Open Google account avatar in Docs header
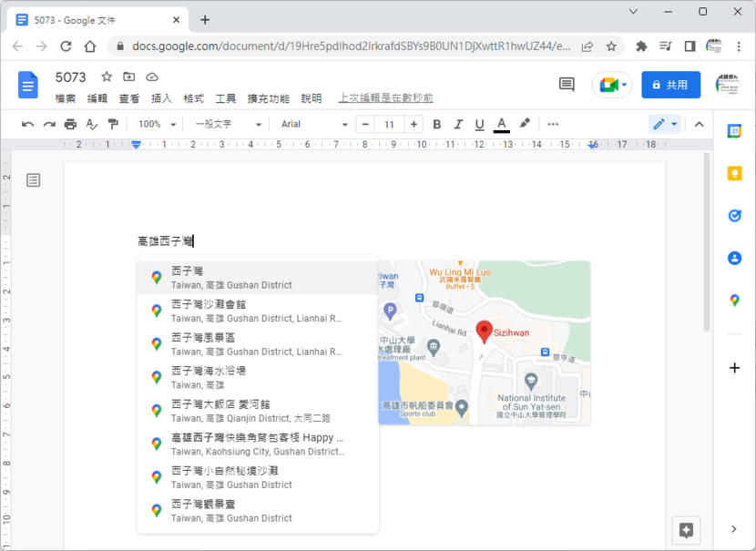The width and height of the screenshot is (756, 551). [x=728, y=85]
